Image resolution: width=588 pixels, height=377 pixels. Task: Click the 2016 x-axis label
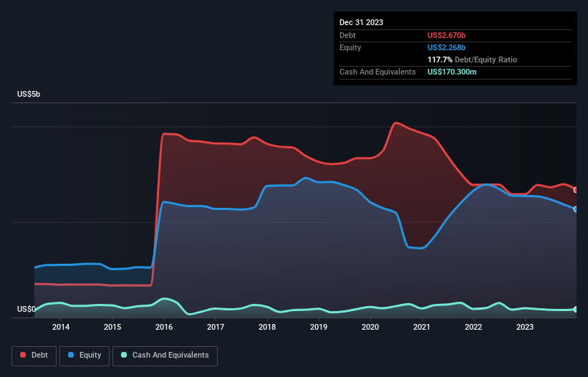click(164, 327)
